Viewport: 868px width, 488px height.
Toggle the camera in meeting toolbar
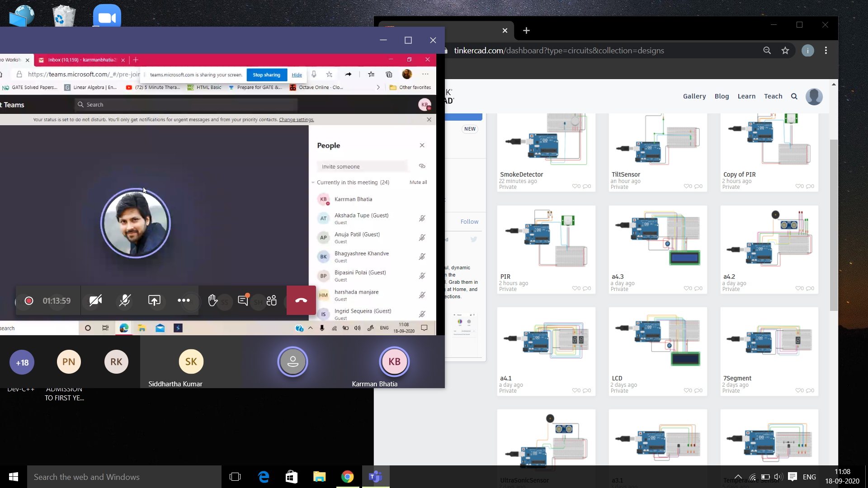click(95, 300)
